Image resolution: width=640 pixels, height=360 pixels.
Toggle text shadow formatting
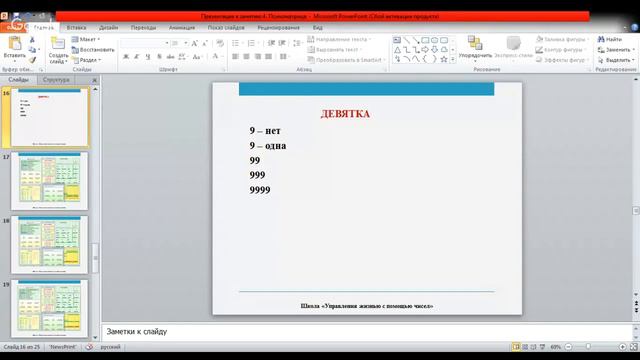(x=159, y=57)
